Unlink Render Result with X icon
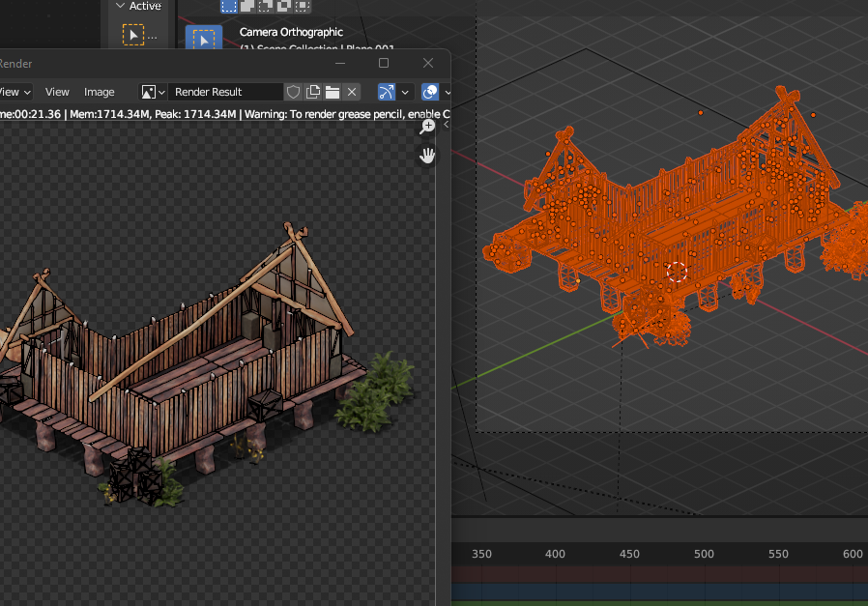This screenshot has width=868, height=606. click(x=352, y=92)
